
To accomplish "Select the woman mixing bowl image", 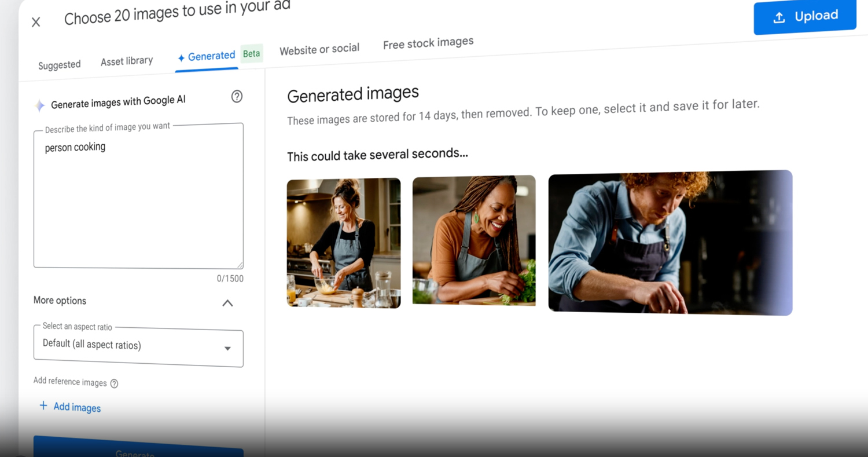I will (344, 243).
